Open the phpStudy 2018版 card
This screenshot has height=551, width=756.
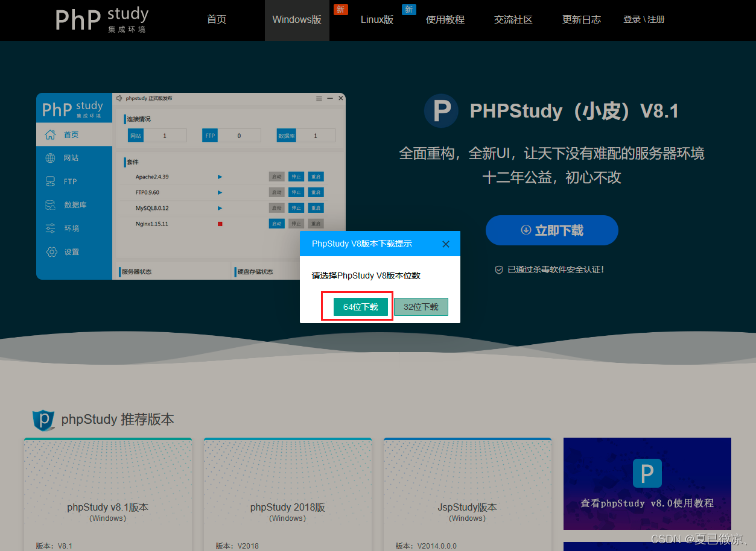288,494
